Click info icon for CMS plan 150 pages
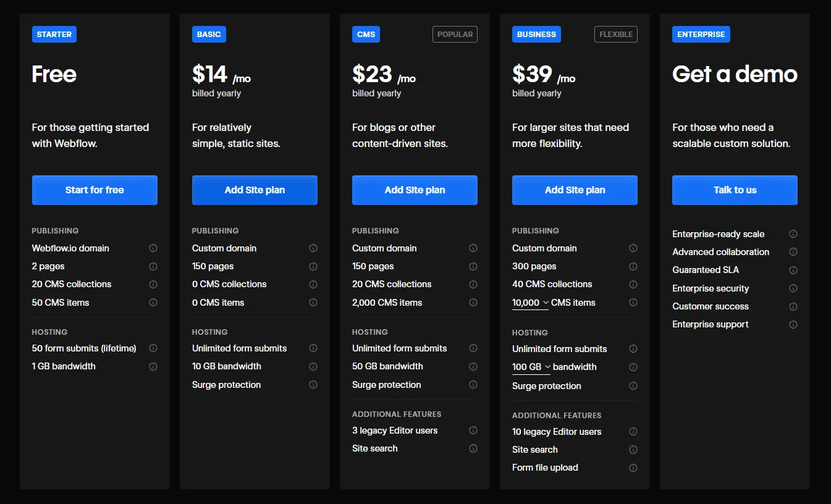This screenshot has height=504, width=831. tap(473, 266)
